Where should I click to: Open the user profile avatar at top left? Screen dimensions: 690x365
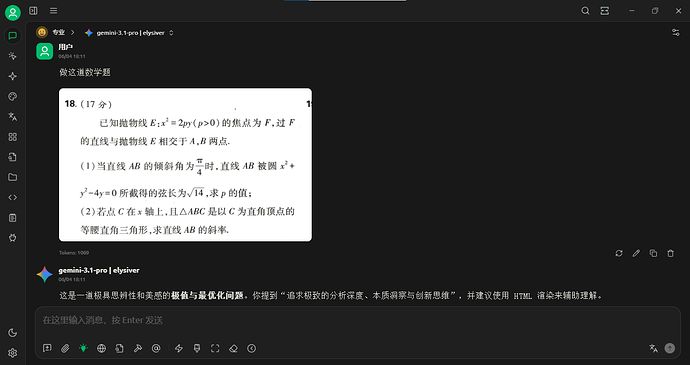click(13, 13)
